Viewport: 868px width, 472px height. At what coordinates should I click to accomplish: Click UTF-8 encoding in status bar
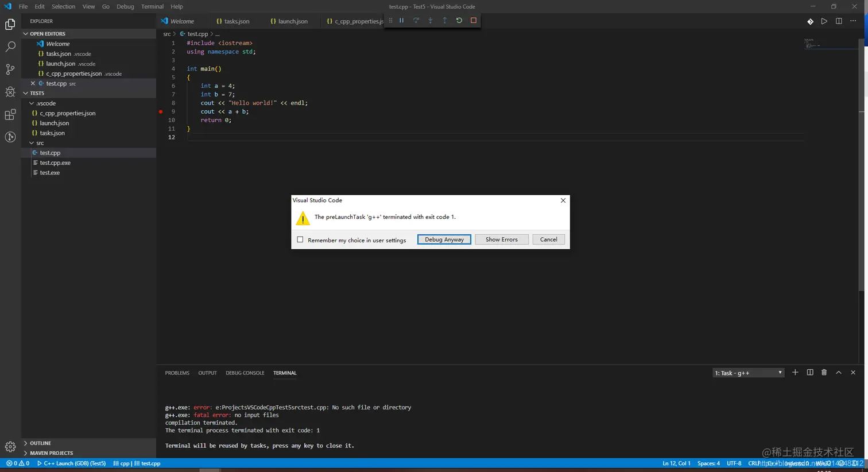[x=734, y=463]
